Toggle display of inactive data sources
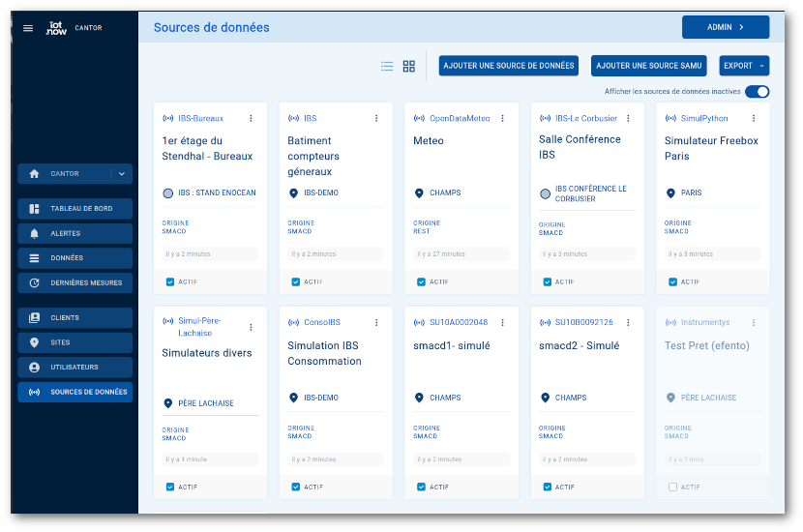 [x=757, y=92]
